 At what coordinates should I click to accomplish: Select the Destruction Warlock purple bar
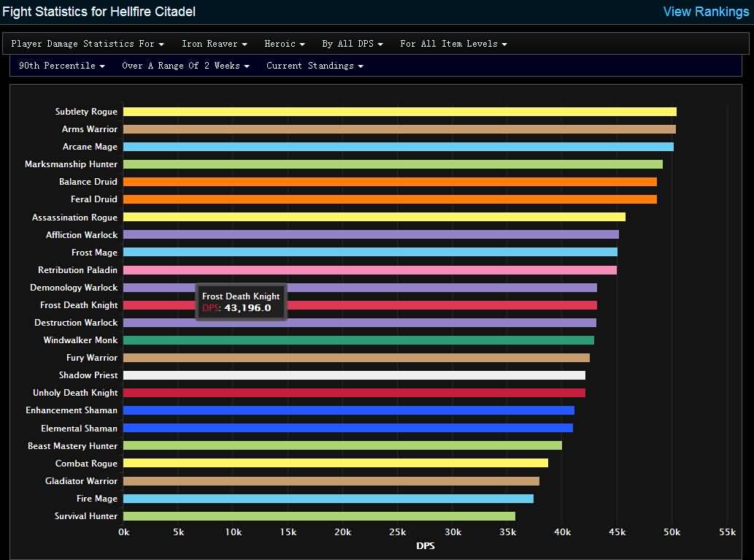pyautogui.click(x=360, y=322)
